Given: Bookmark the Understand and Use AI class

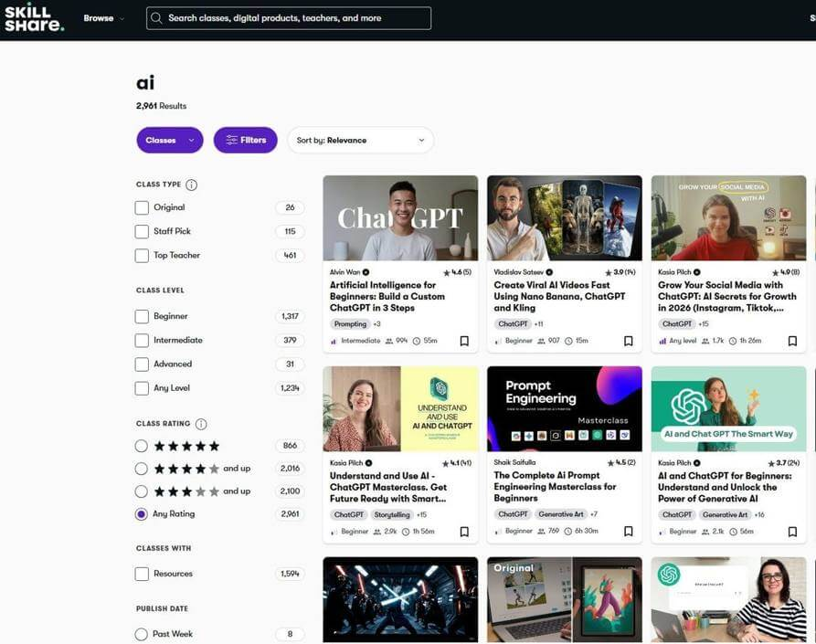Looking at the screenshot, I should 464,532.
